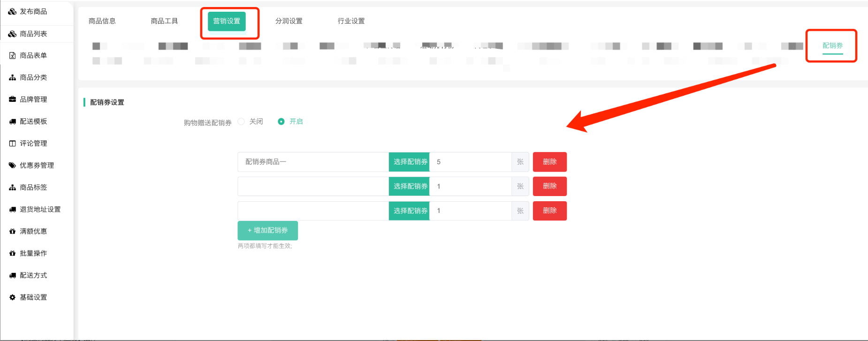868x341 pixels.
Task: Click the 品牌管理 briefcase icon
Action: click(12, 99)
